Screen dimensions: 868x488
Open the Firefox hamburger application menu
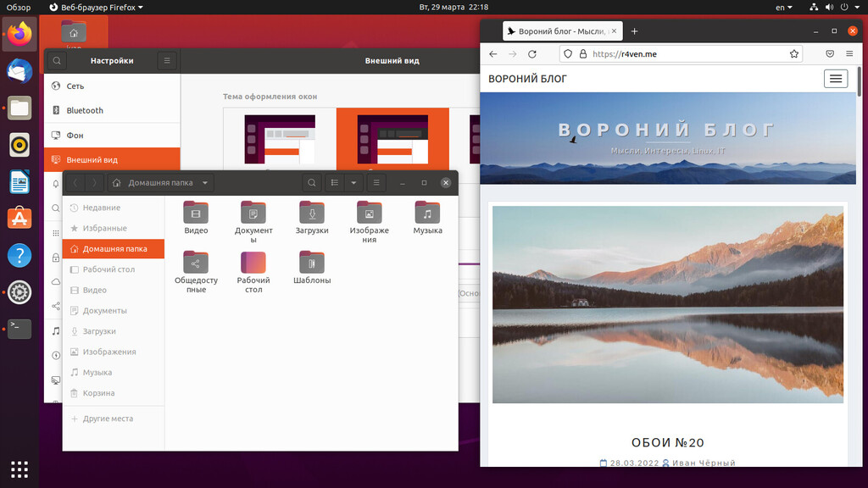pos(850,54)
